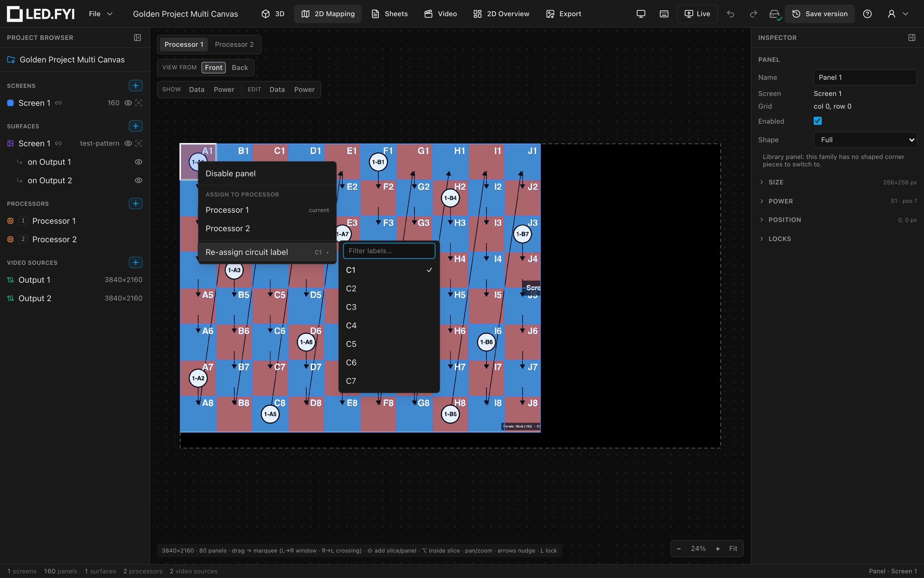This screenshot has height=578, width=924.
Task: Toggle visibility of Screen 1 surface
Action: (128, 143)
